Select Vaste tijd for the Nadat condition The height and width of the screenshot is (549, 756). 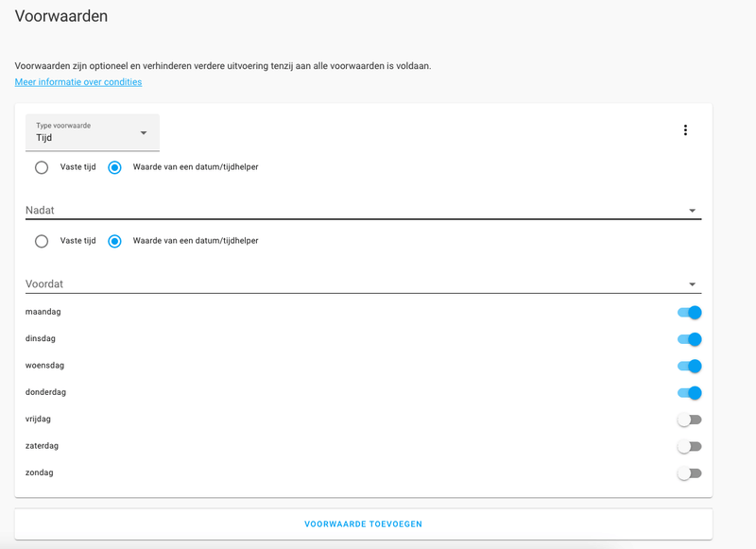(x=42, y=167)
